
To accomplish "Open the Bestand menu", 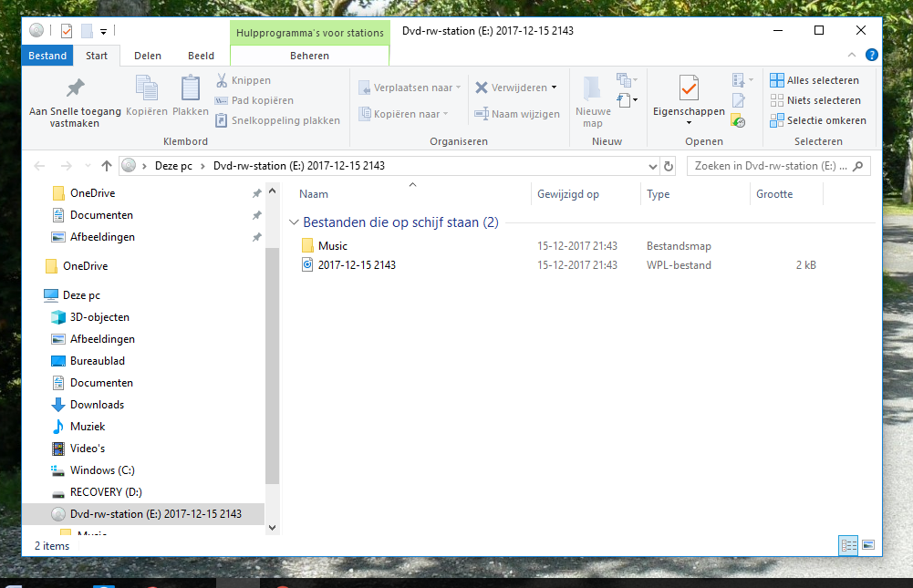I will pos(47,56).
